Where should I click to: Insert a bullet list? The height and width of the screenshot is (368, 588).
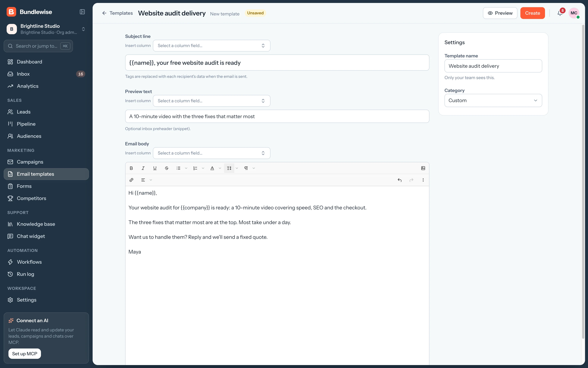pos(178,168)
